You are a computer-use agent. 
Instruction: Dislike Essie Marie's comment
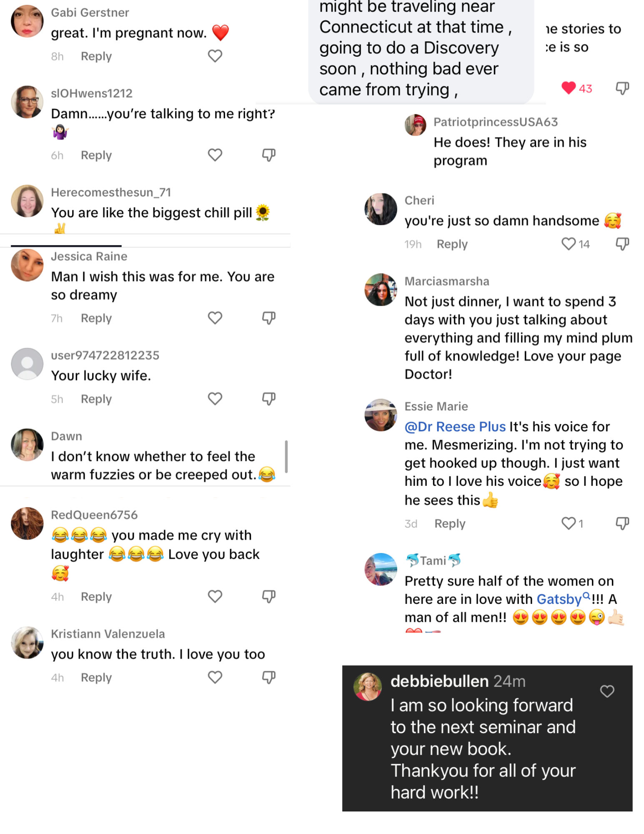622,523
